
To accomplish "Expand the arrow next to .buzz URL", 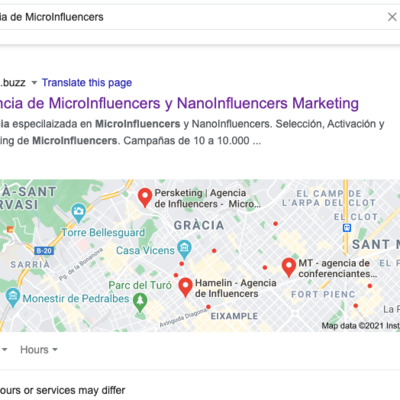I will 34,83.
